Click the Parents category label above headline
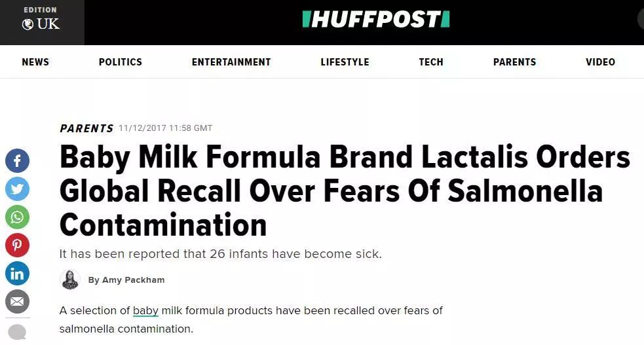This screenshot has width=644, height=345. point(86,128)
